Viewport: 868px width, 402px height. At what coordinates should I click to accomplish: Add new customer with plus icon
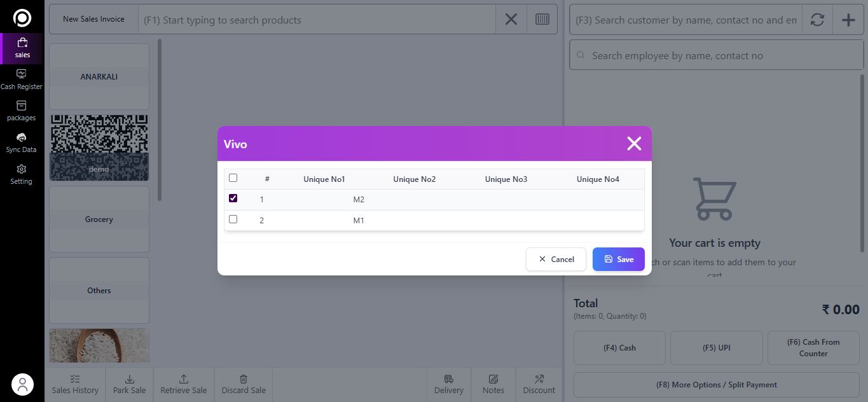coord(848,20)
